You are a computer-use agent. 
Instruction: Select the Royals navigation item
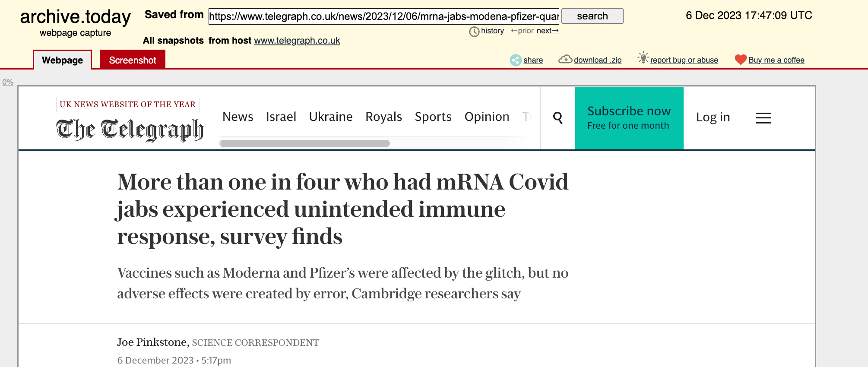tap(383, 117)
